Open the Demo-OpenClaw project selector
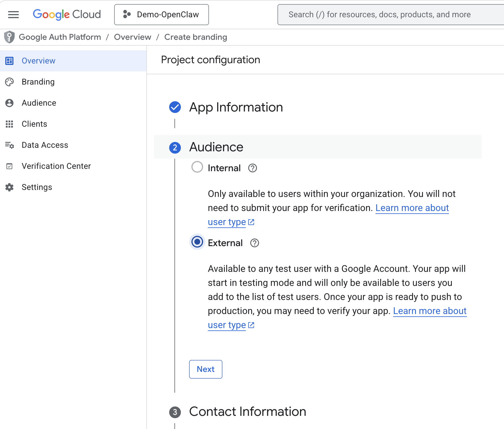The image size is (504, 429). (161, 14)
